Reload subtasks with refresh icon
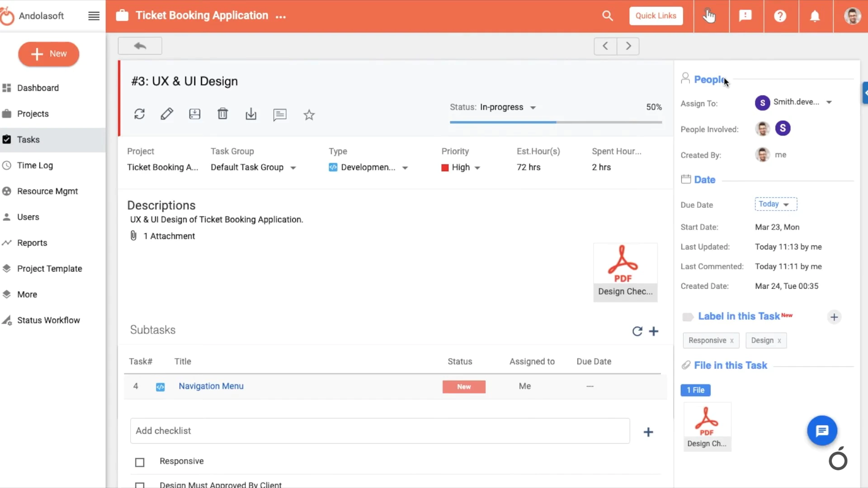This screenshot has height=488, width=868. pyautogui.click(x=637, y=331)
